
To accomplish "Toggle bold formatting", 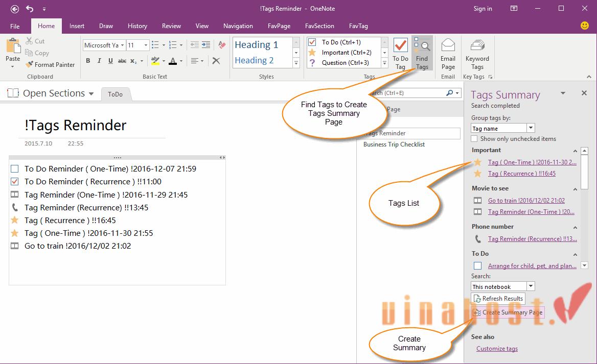I will [x=88, y=61].
